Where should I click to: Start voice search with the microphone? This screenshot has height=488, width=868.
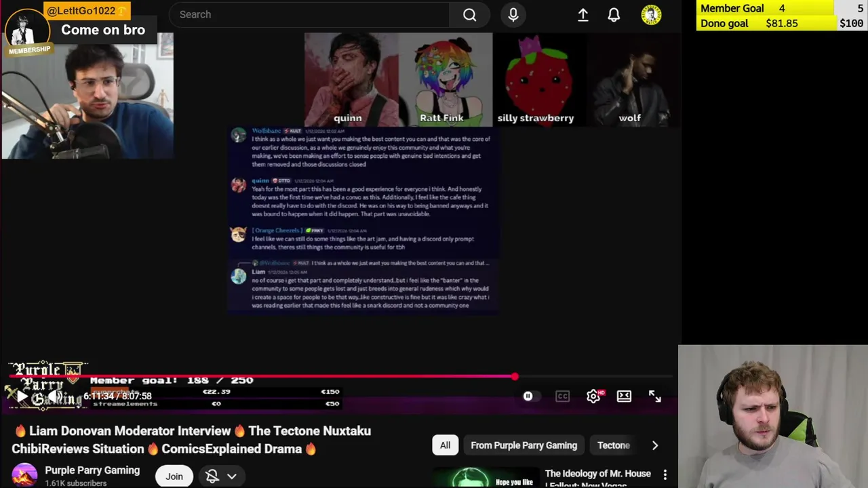(x=513, y=14)
